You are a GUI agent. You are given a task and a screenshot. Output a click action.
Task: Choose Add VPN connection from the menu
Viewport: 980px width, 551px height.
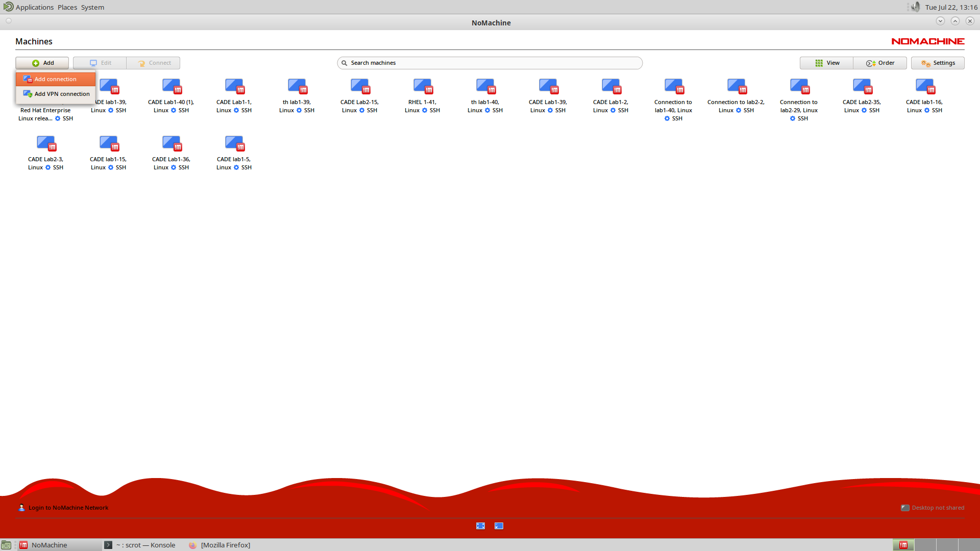coord(56,94)
